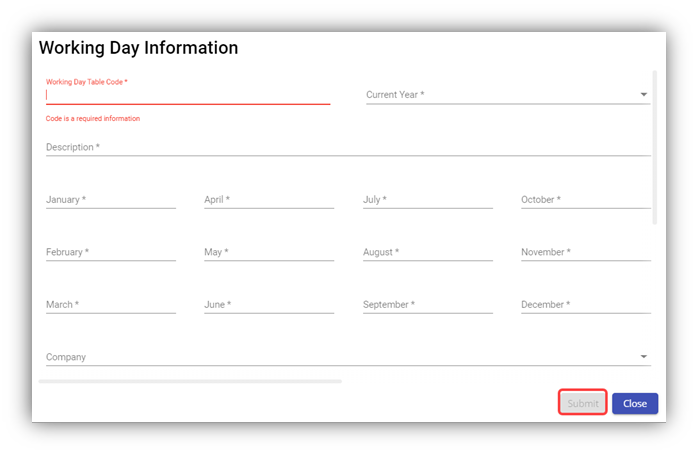Screen dimensions: 698x455
Task: Click the Description text field
Action: tap(347, 147)
